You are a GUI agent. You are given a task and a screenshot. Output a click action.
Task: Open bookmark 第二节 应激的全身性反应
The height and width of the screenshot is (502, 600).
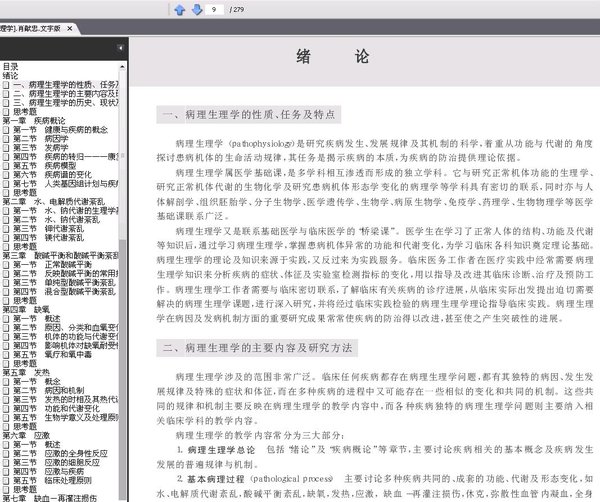[x=60, y=453]
